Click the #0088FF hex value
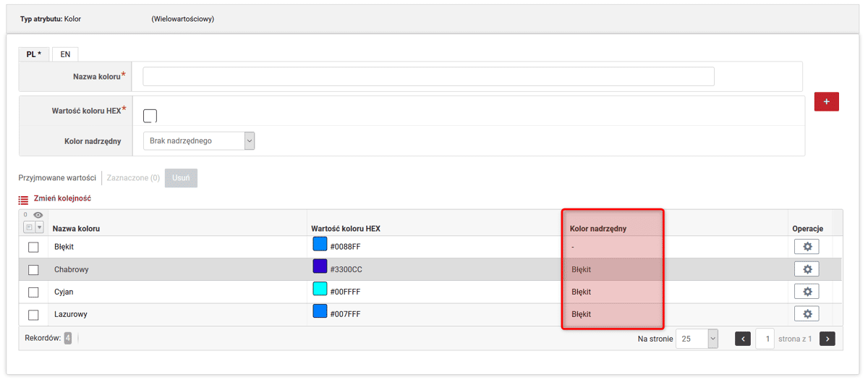The height and width of the screenshot is (380, 868). (345, 247)
